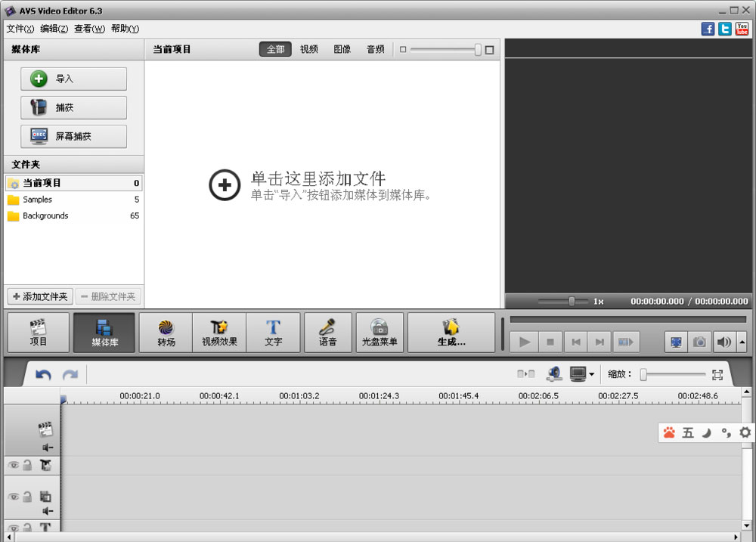Image resolution: width=756 pixels, height=542 pixels.
Task: Click large thumbnail size icon
Action: pyautogui.click(x=489, y=50)
